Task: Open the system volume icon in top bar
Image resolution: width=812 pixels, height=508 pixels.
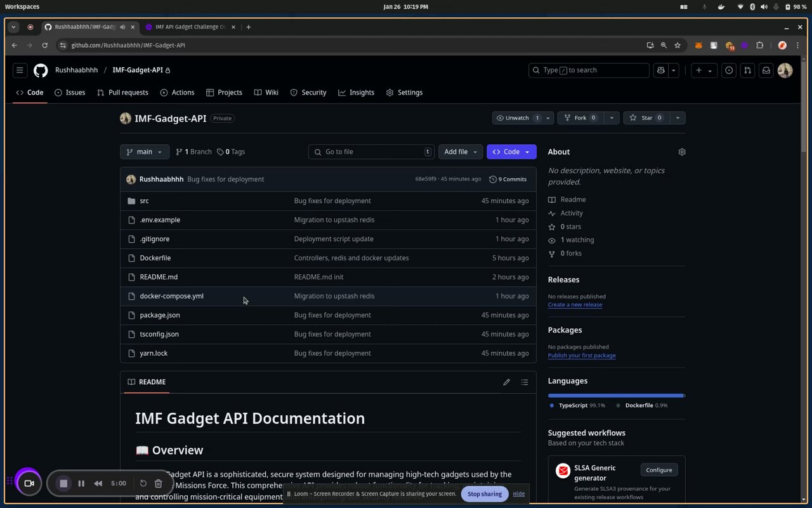Action: pos(764,6)
